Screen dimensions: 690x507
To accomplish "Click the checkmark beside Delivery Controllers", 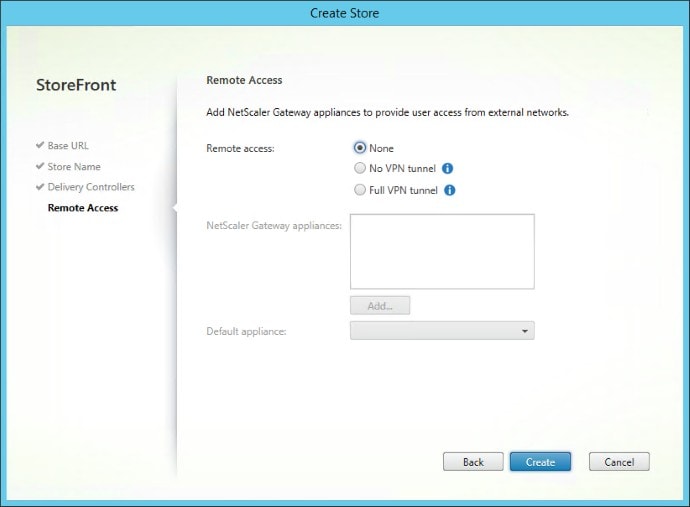I will point(40,187).
